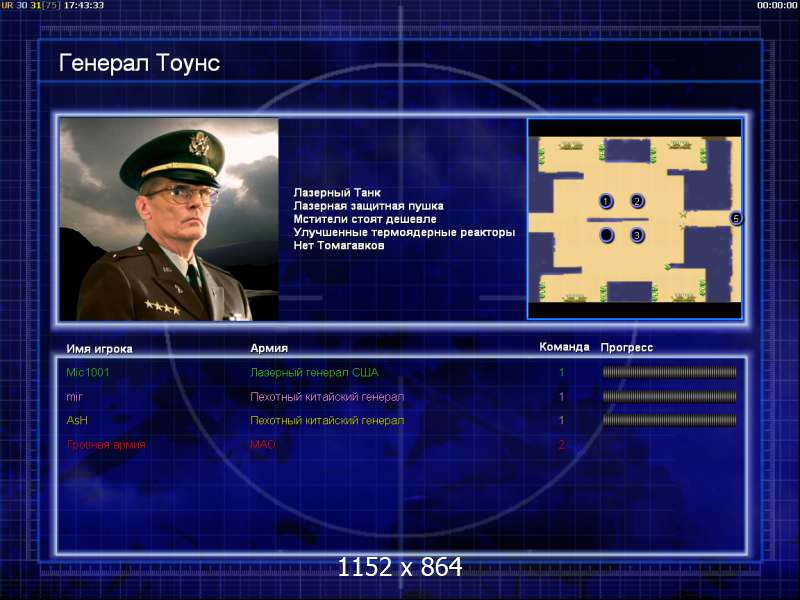This screenshot has width=800, height=600.
Task: Click team number 1 in Mic1001 row
Action: coord(562,372)
